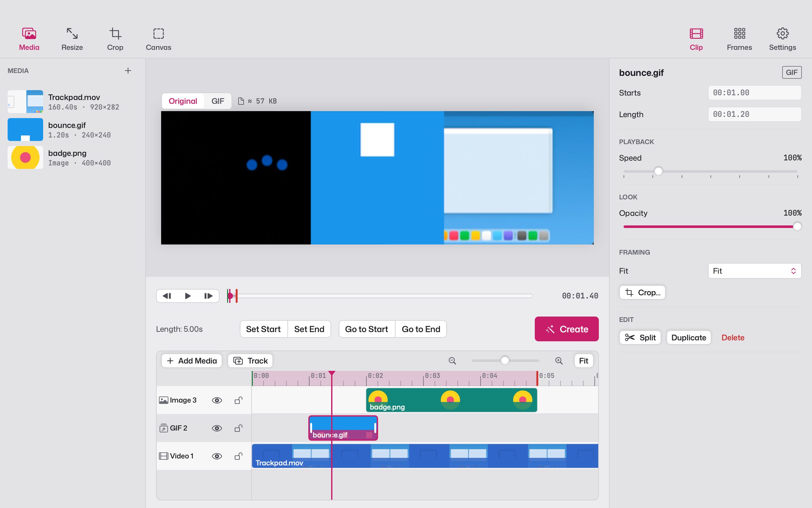Add new media with the plus icon
This screenshot has height=508, width=812.
coord(128,70)
